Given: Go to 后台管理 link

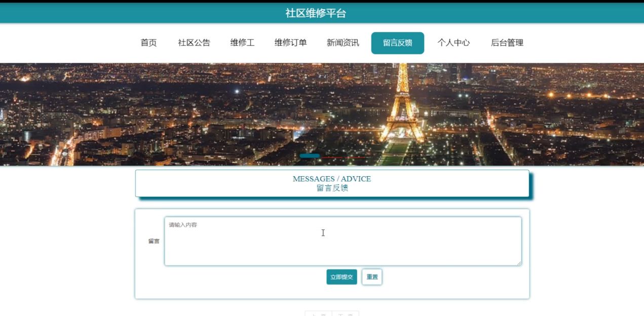Looking at the screenshot, I should (507, 43).
